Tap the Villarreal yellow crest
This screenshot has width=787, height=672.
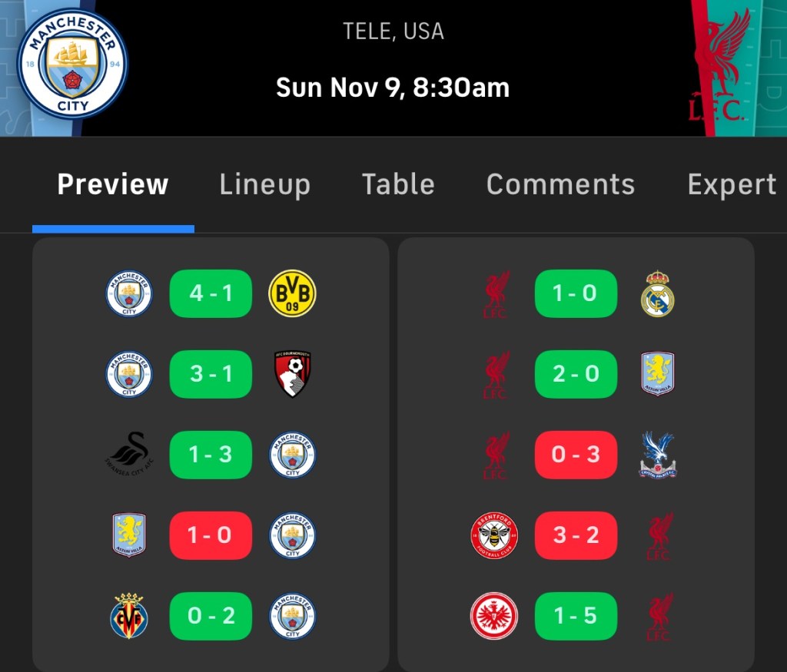pos(129,616)
